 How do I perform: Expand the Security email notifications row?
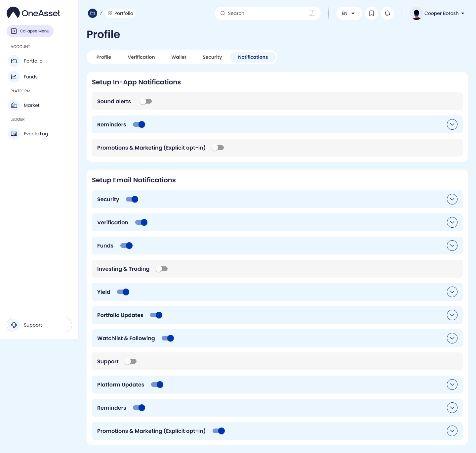point(452,199)
